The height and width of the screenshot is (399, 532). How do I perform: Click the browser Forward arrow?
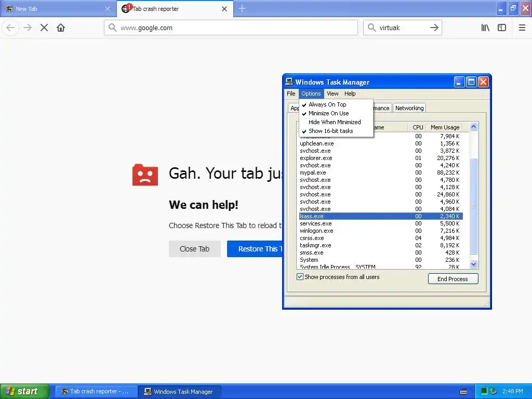click(28, 28)
